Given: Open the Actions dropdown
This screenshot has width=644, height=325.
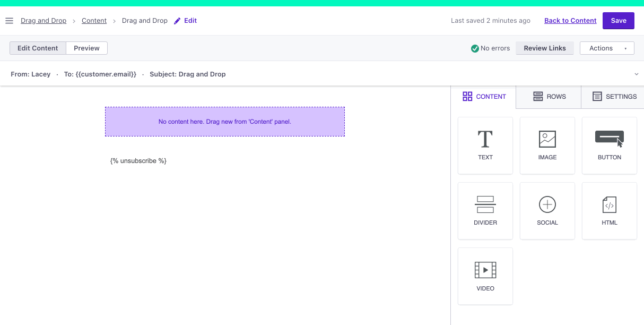Looking at the screenshot, I should tap(607, 48).
